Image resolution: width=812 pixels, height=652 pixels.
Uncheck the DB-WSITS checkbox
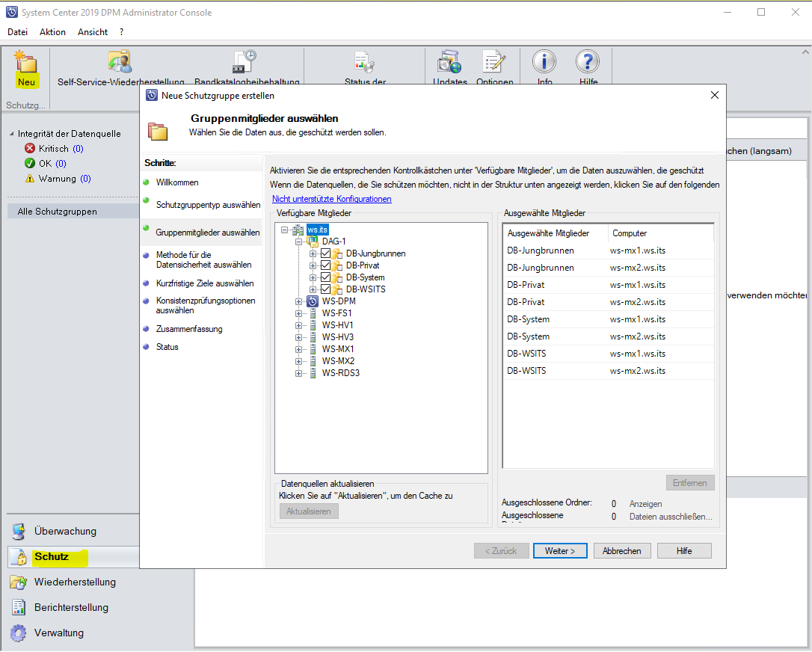(x=325, y=289)
